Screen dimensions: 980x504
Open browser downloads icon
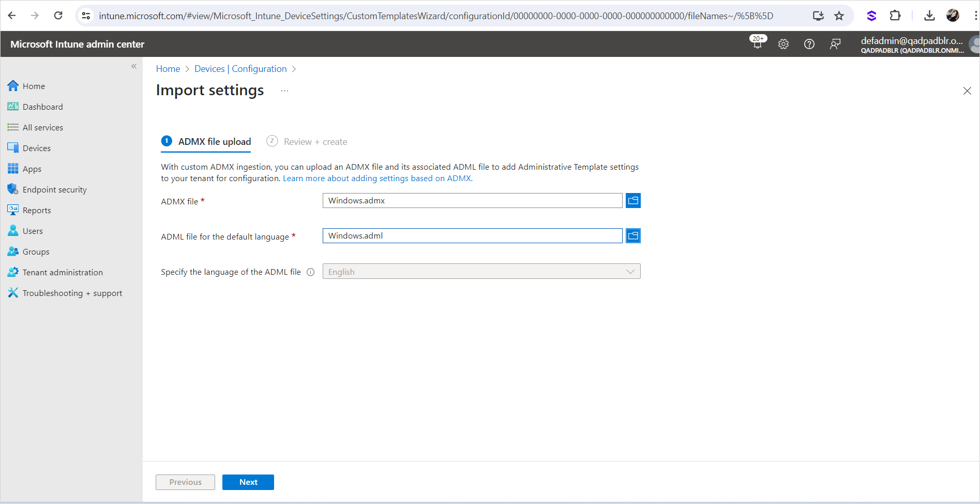coord(929,16)
